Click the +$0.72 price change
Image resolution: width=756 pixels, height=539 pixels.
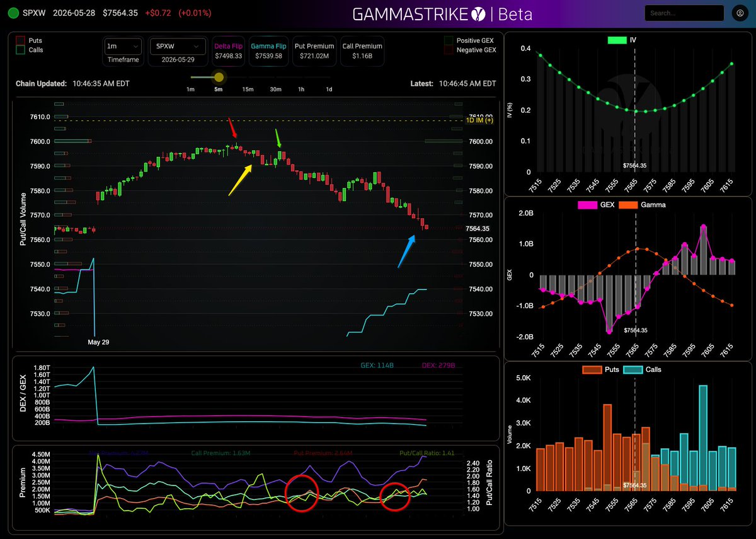pos(157,13)
